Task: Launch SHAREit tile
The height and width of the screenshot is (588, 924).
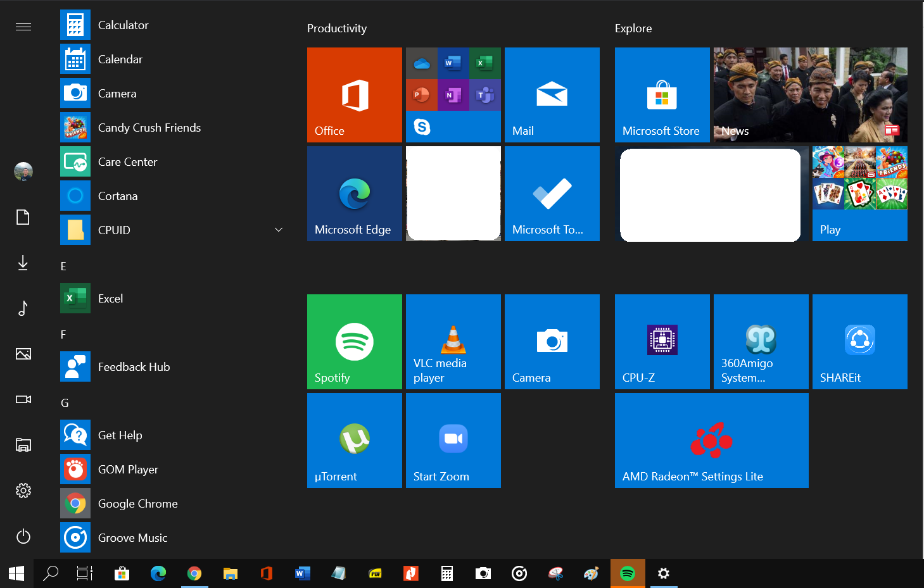Action: [x=860, y=342]
